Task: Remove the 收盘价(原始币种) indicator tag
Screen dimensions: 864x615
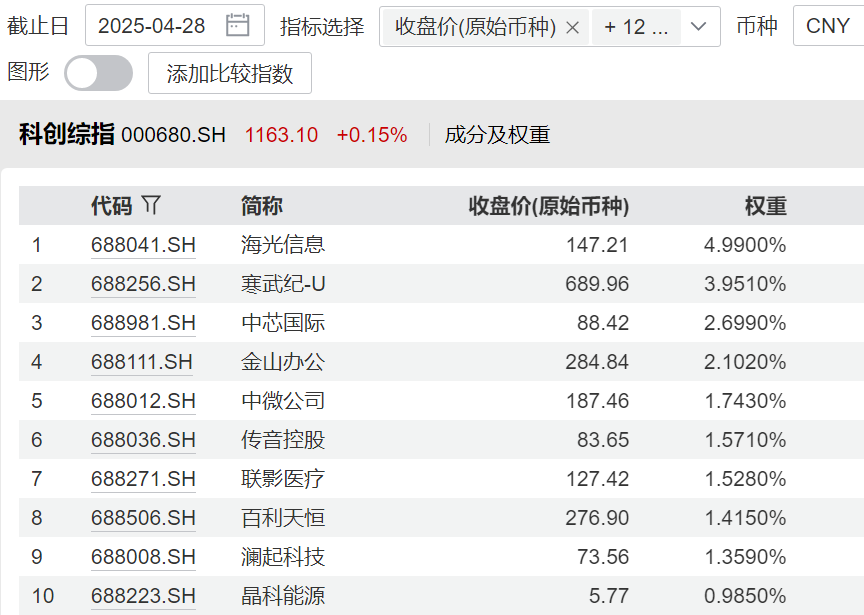Action: point(573,27)
